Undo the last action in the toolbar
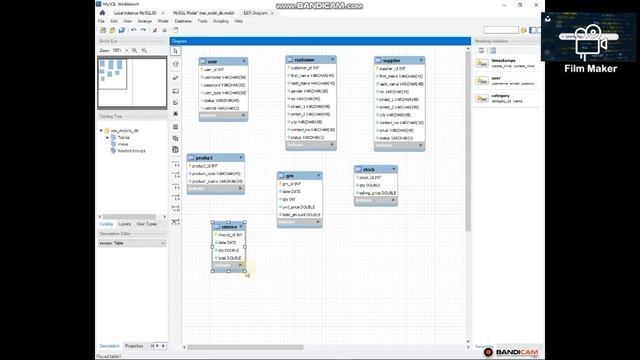 [133, 30]
